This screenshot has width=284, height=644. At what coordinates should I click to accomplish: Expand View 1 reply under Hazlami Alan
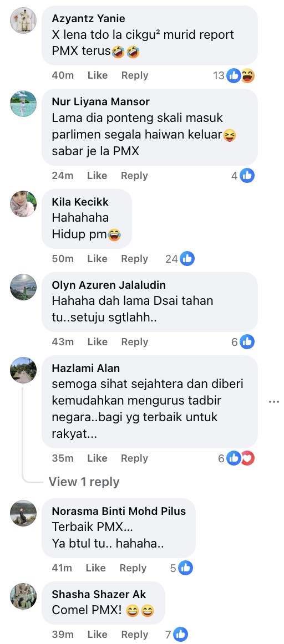pos(84,482)
